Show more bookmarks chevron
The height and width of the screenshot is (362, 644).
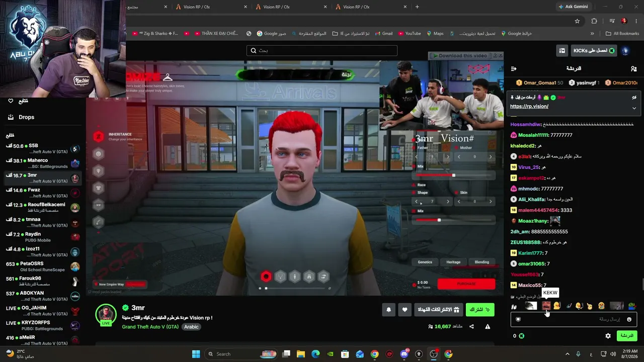coord(592,34)
